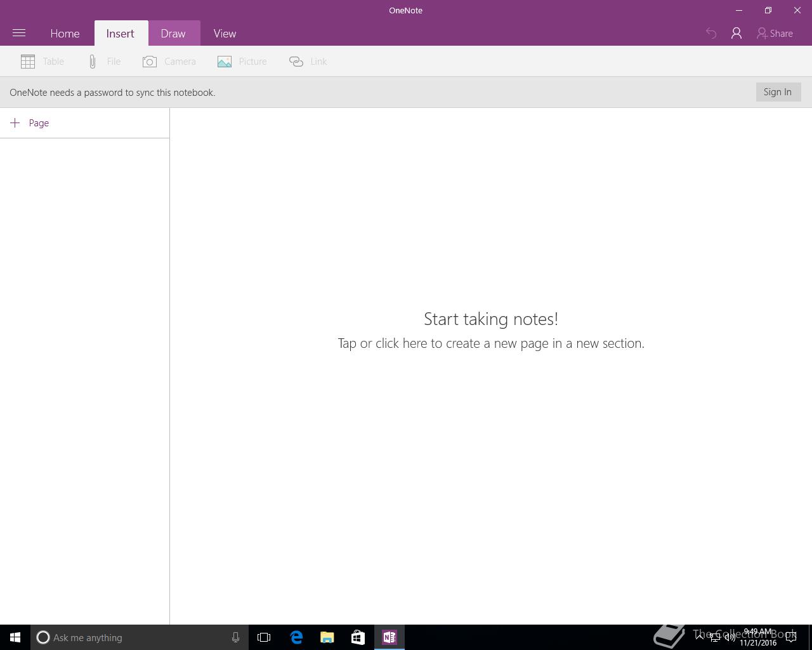
Task: Add a Link from ribbon
Action: pyautogui.click(x=308, y=62)
